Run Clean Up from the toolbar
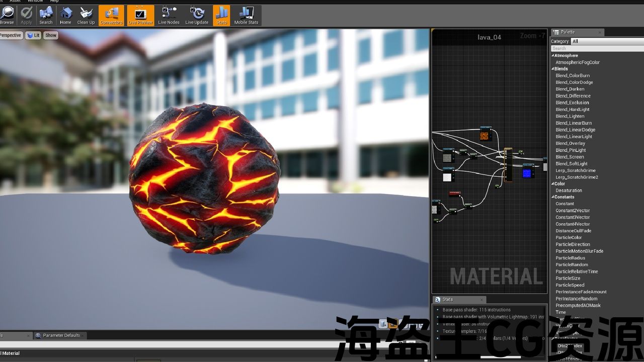644x362 pixels. pos(86,16)
